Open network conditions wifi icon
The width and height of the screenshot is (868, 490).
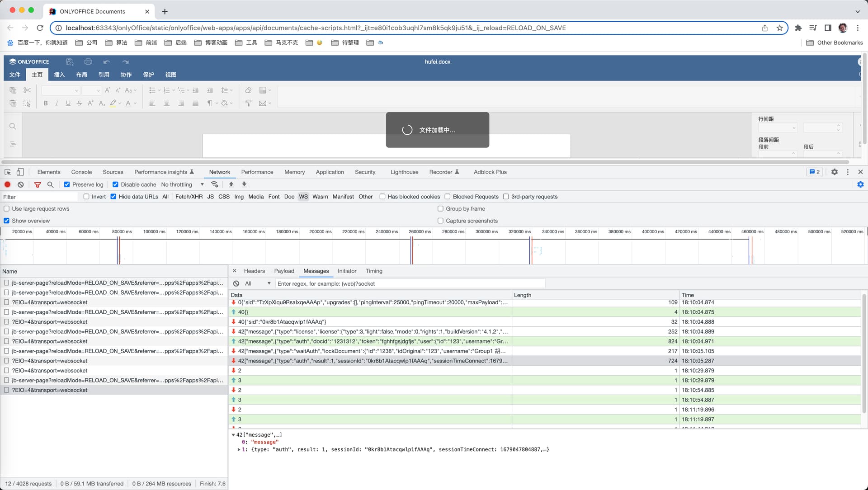(x=215, y=184)
